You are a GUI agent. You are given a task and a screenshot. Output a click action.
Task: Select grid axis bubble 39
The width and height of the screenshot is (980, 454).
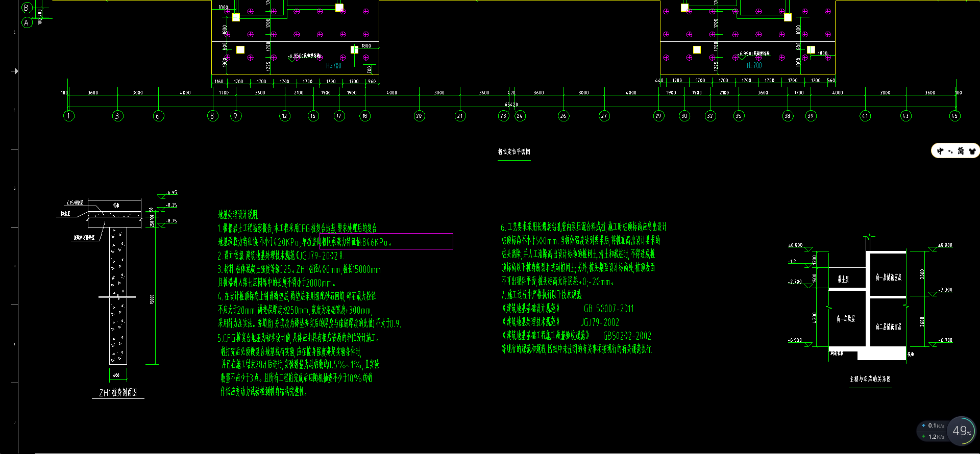pos(811,116)
